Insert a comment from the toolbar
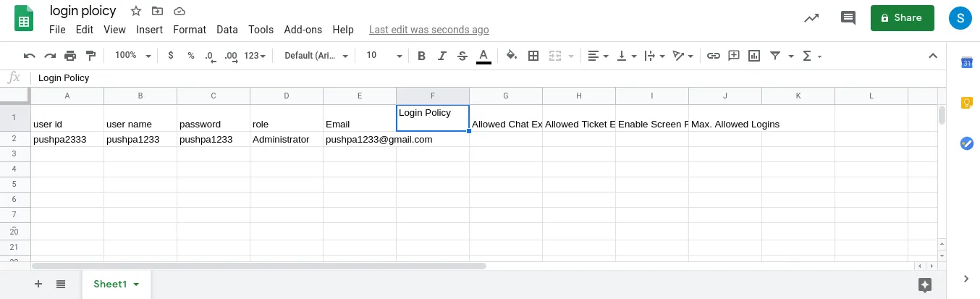This screenshot has width=980, height=299. 734,56
